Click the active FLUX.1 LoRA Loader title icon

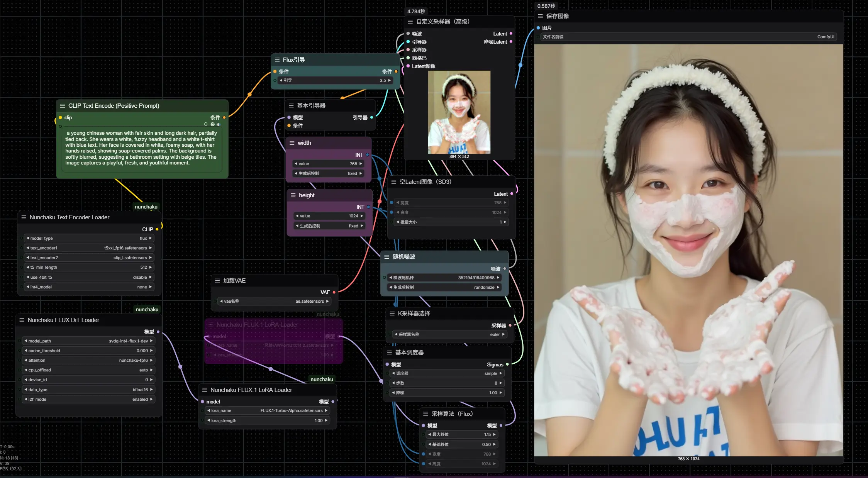point(205,390)
